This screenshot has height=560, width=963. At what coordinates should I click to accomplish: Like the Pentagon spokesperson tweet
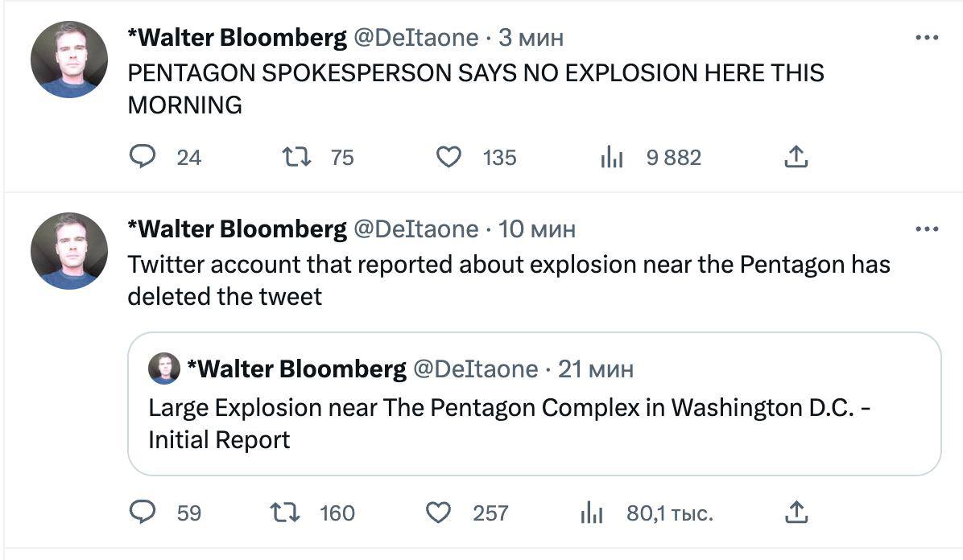click(448, 157)
